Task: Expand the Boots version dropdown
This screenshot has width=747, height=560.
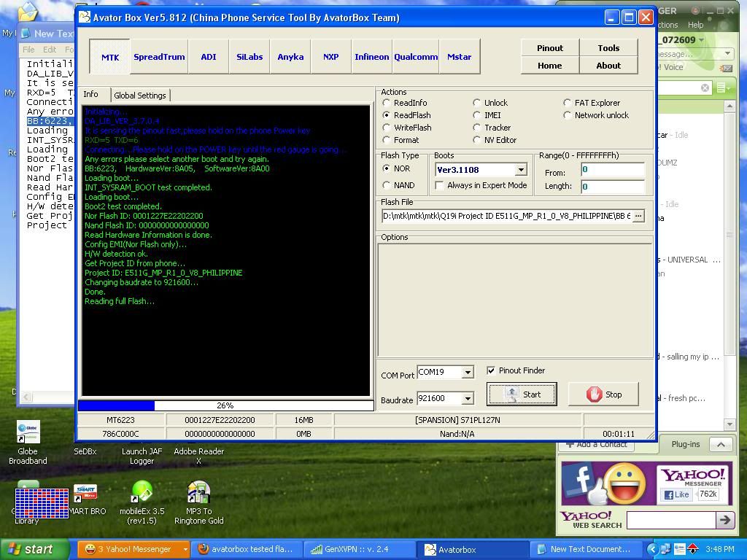Action: coord(521,170)
